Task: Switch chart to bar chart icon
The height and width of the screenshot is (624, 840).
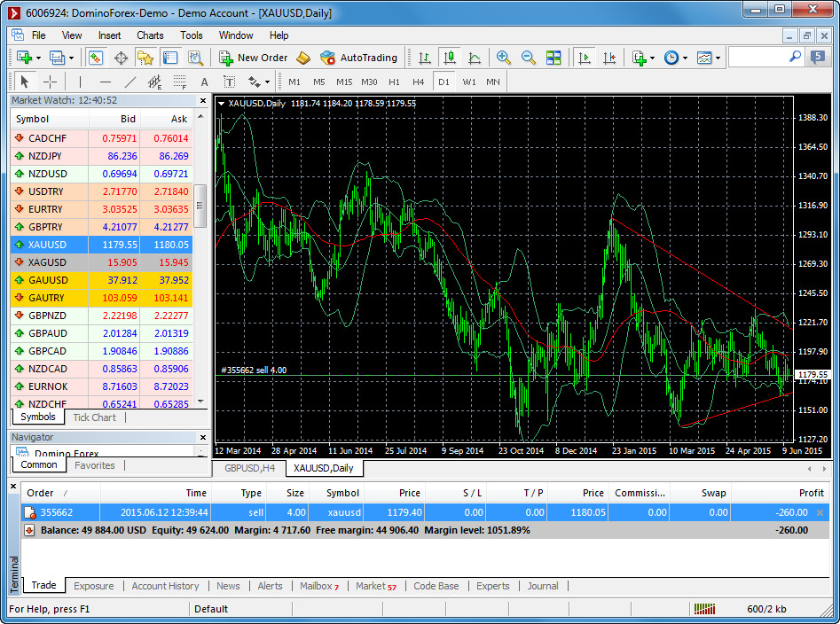Action: pos(424,58)
